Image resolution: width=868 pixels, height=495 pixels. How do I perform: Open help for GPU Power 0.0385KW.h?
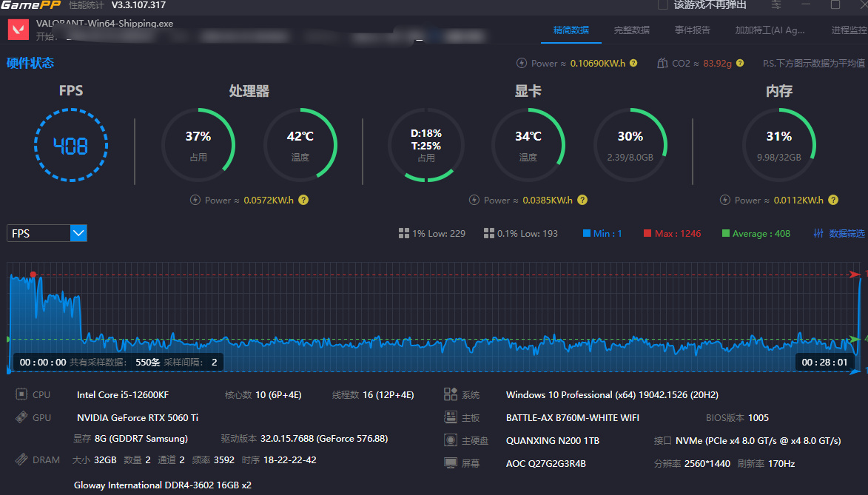pyautogui.click(x=582, y=200)
